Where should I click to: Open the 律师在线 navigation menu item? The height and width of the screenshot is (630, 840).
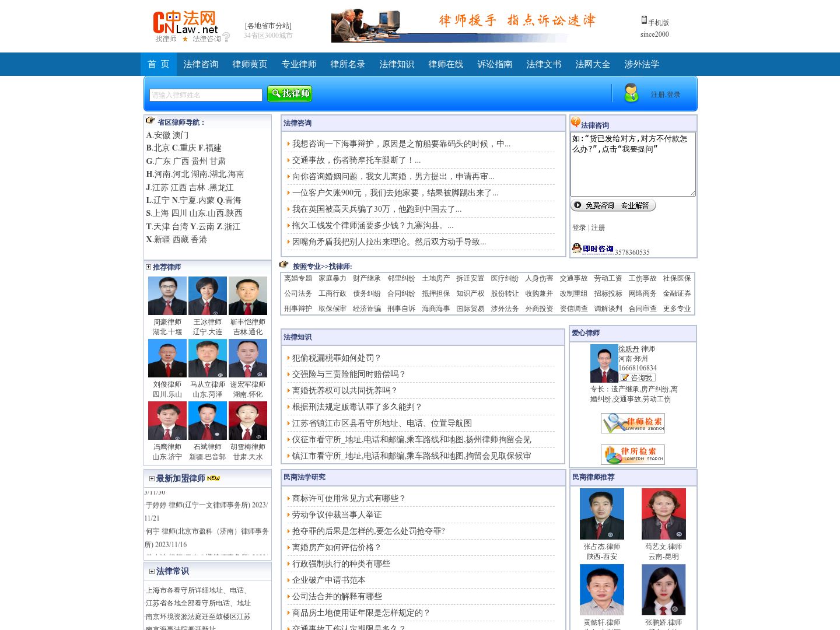point(446,64)
